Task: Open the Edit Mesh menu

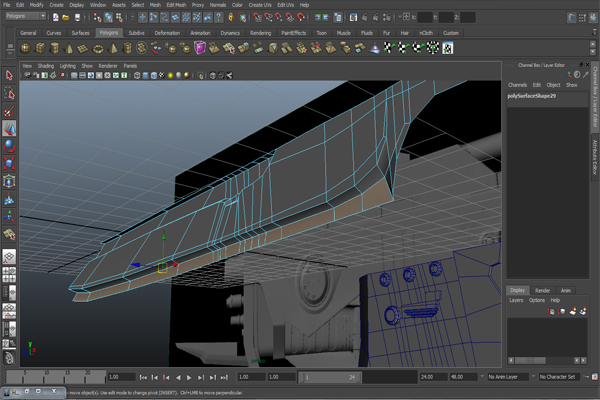Action: (x=176, y=5)
